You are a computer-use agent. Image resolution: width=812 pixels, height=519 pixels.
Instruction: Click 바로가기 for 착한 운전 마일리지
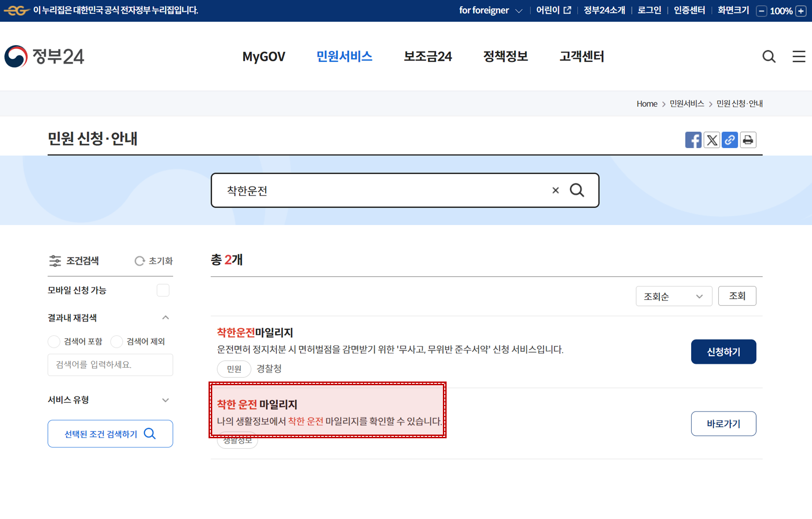(x=723, y=424)
